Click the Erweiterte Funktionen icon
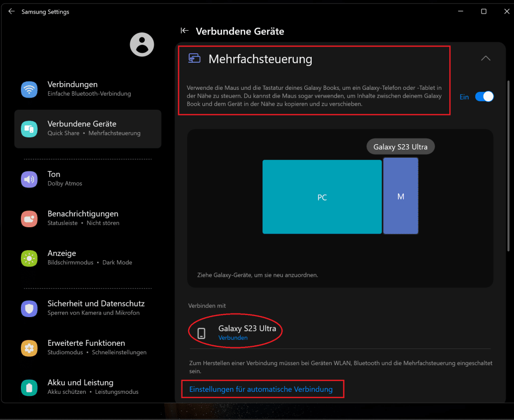This screenshot has height=420, width=514. click(x=29, y=348)
